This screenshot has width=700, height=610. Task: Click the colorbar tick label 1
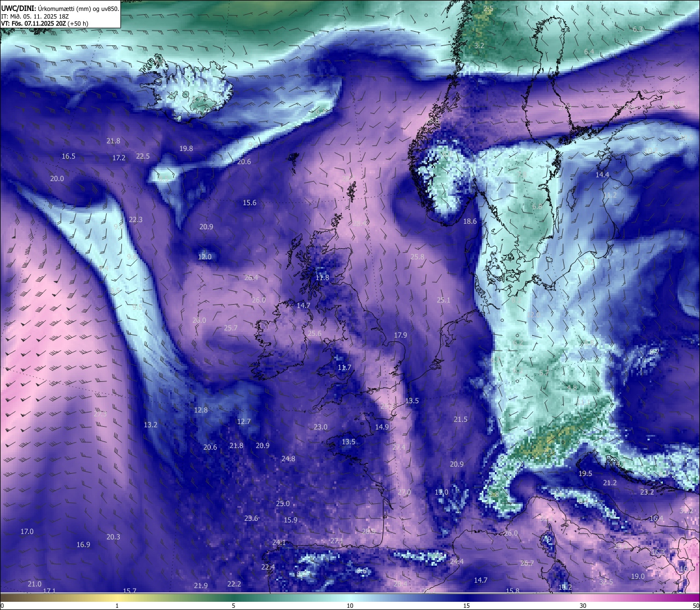[117, 606]
